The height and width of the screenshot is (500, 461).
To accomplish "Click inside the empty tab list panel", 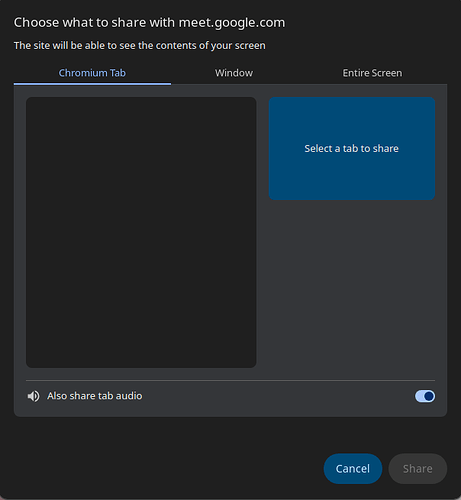I will 141,232.
